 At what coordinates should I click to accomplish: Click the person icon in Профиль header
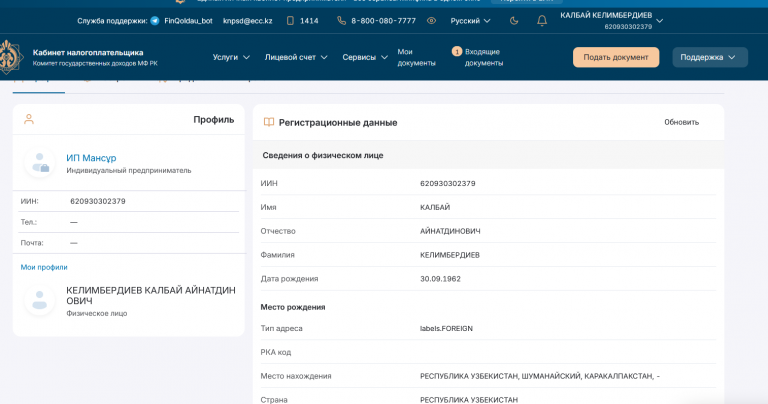pyautogui.click(x=29, y=119)
